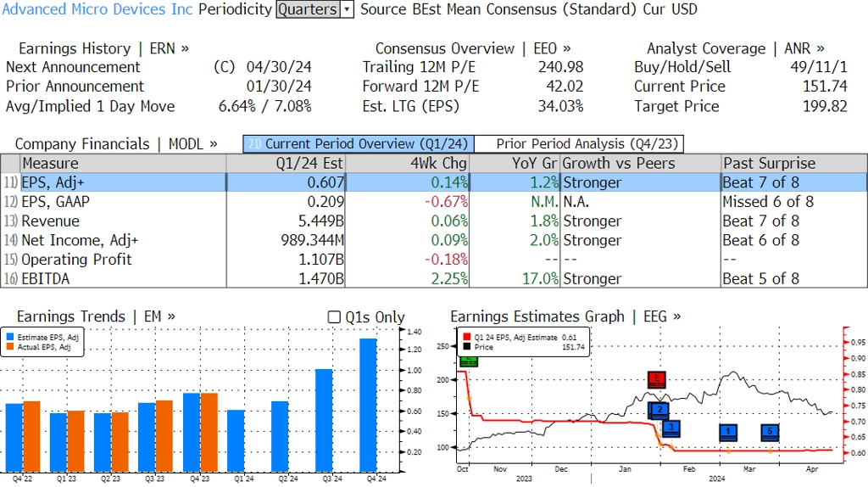Sort by the Q1/24 Est column header

(x=286, y=164)
